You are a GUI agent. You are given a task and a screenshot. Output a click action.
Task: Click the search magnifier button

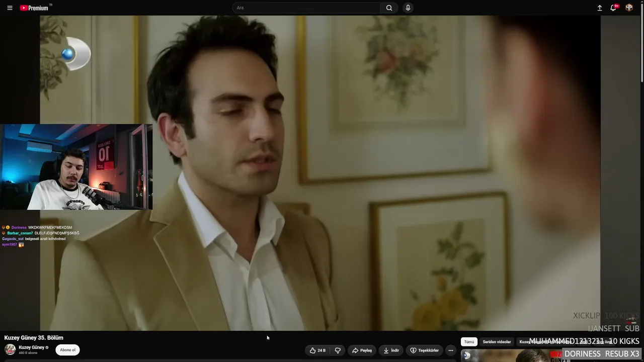coord(389,8)
